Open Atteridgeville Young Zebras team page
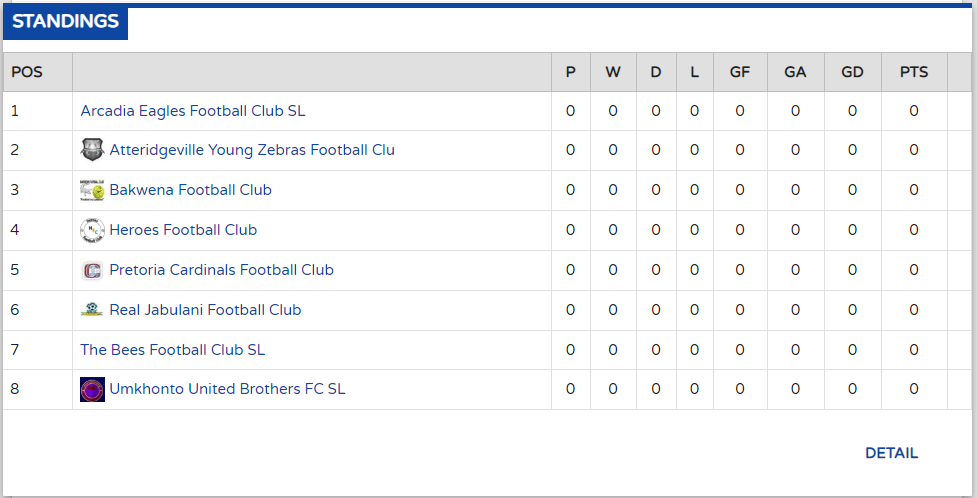 coord(252,150)
